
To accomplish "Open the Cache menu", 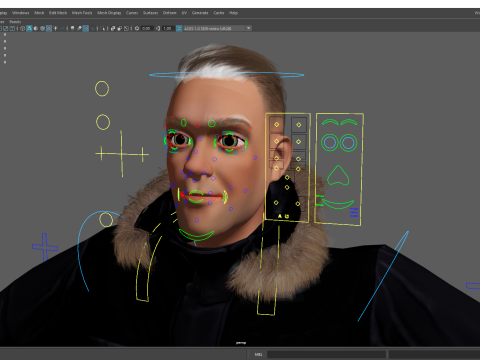I will 219,13.
